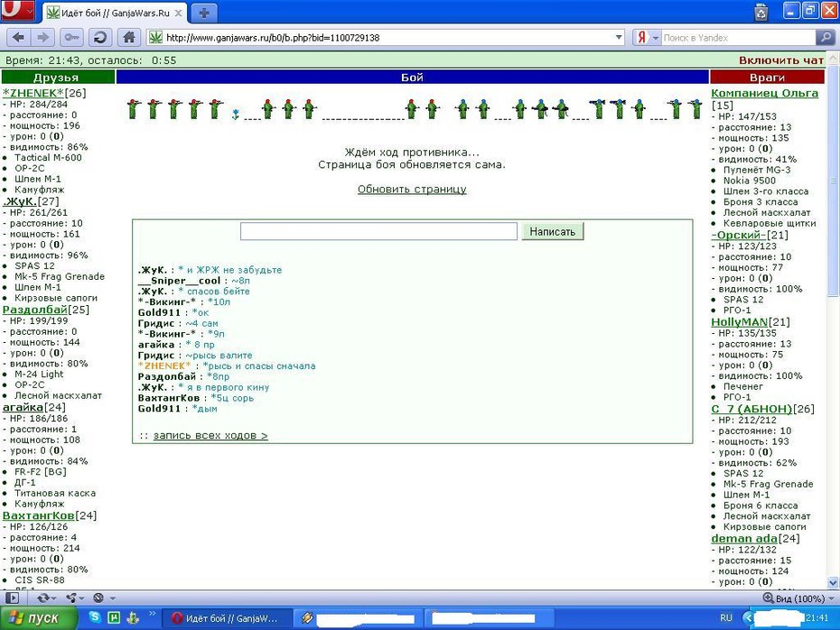Click the Поиск в Yandex search field
This screenshot has width=840, height=630.
[738, 38]
